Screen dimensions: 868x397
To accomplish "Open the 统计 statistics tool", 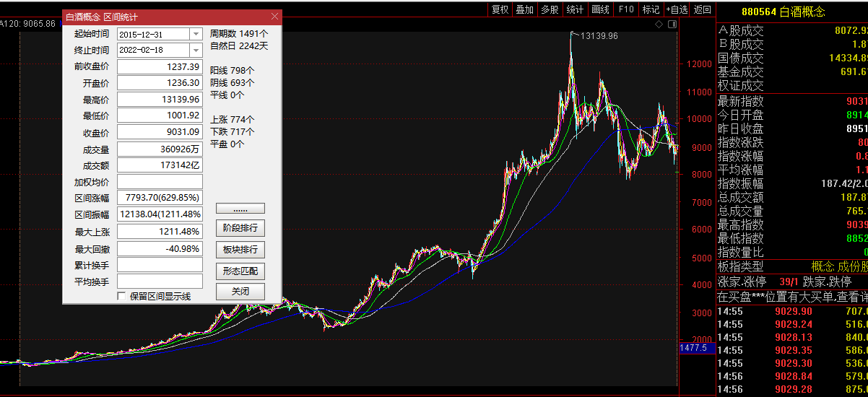I will click(575, 9).
